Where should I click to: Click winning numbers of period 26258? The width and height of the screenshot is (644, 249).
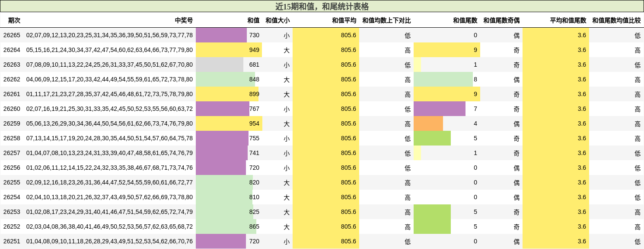click(x=109, y=138)
